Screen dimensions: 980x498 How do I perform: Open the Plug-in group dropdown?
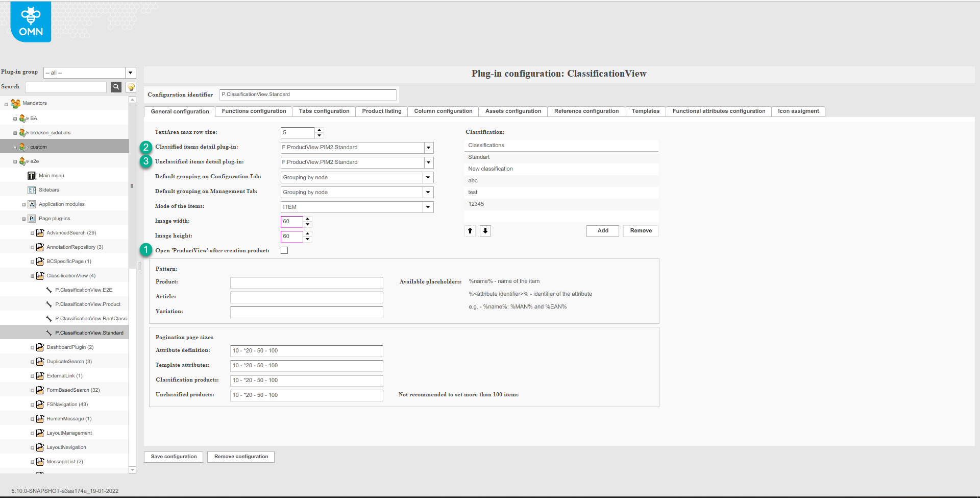pos(131,73)
